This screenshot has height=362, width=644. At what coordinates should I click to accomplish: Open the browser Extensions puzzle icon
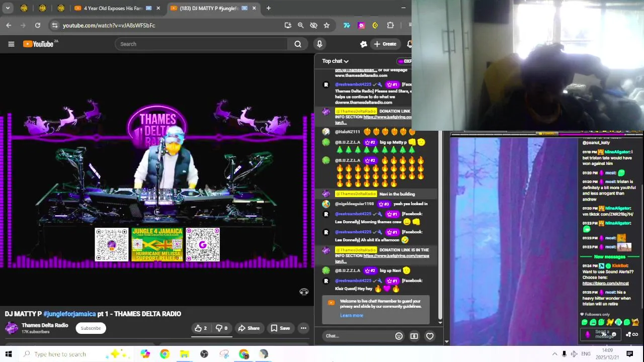[390, 25]
